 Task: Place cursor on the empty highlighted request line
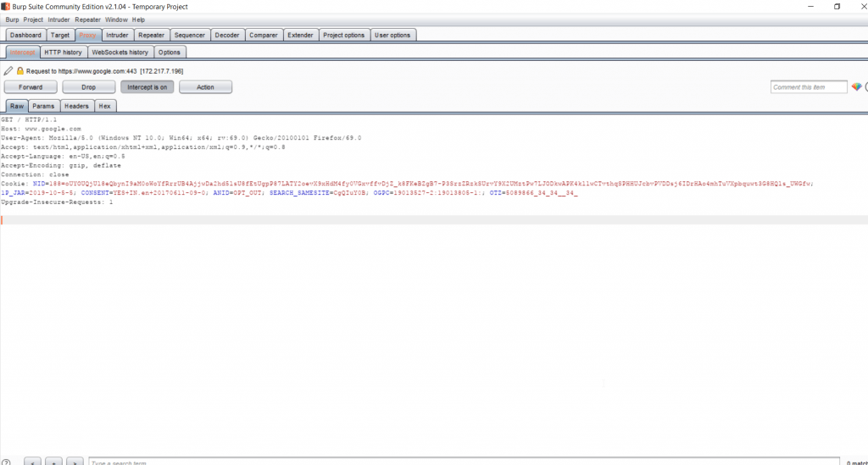pyautogui.click(x=434, y=220)
